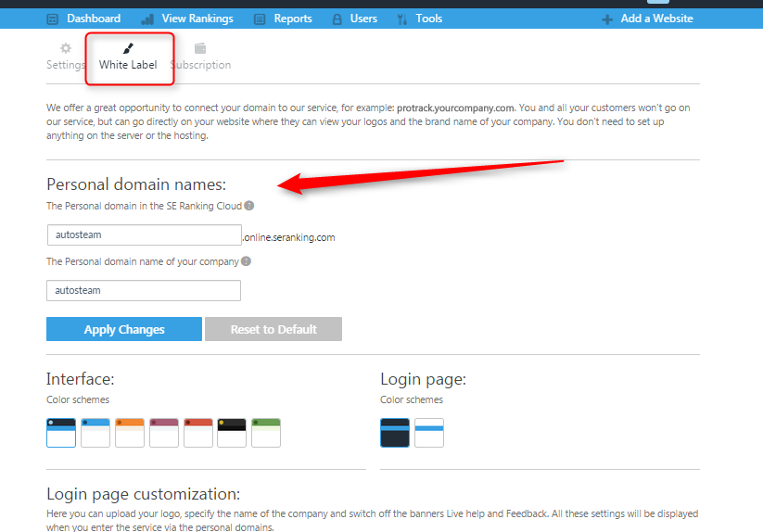
Task: Click the '.online.seranking.com' domain suffix text
Action: click(x=289, y=238)
